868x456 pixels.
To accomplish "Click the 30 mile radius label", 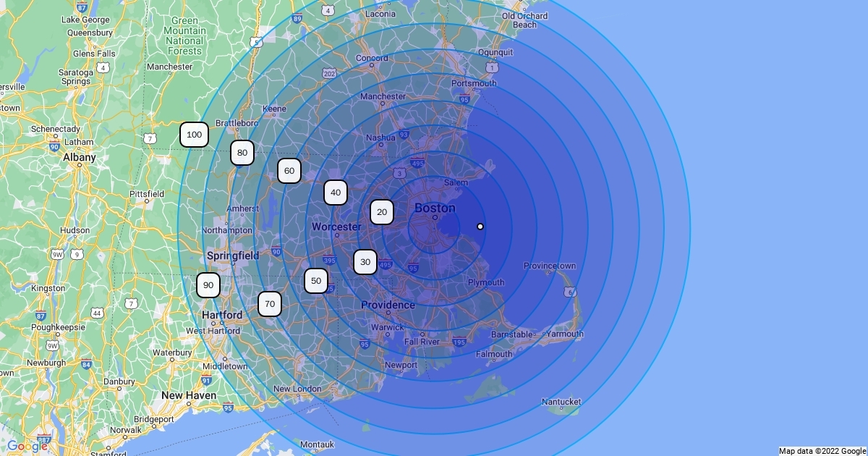I will coord(365,262).
